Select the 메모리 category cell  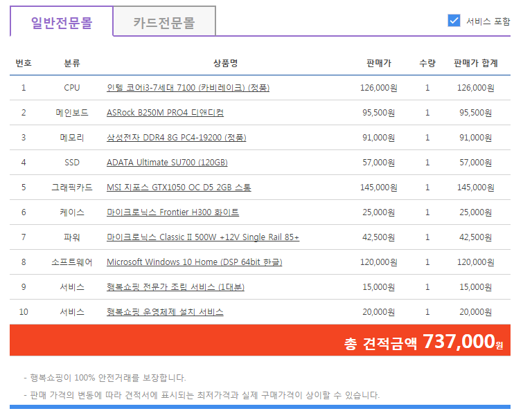[72, 138]
